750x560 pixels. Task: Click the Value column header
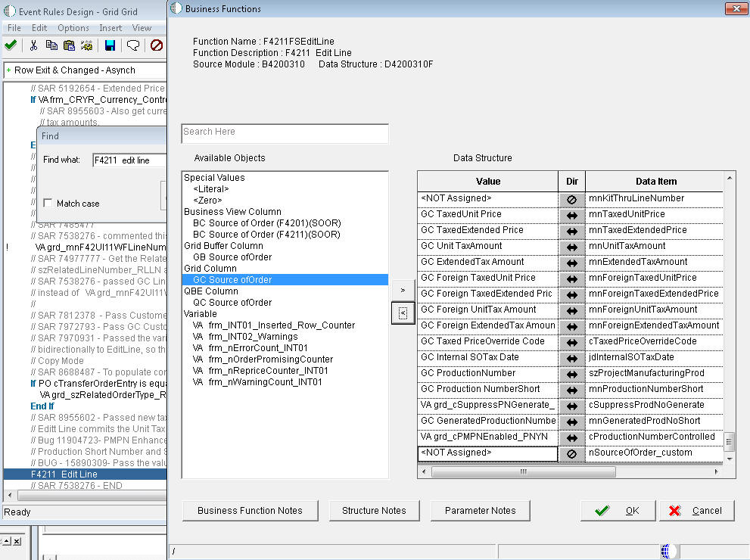coord(488,182)
